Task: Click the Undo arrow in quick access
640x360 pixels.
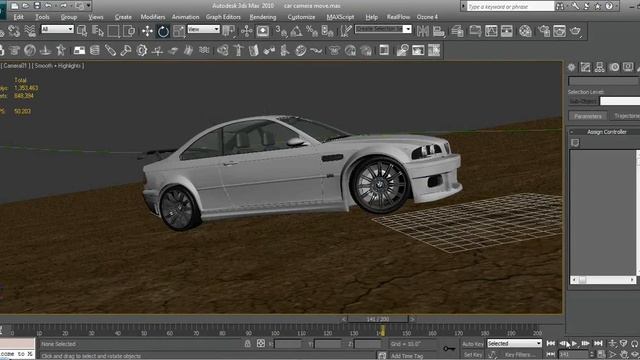Action: tap(49, 6)
